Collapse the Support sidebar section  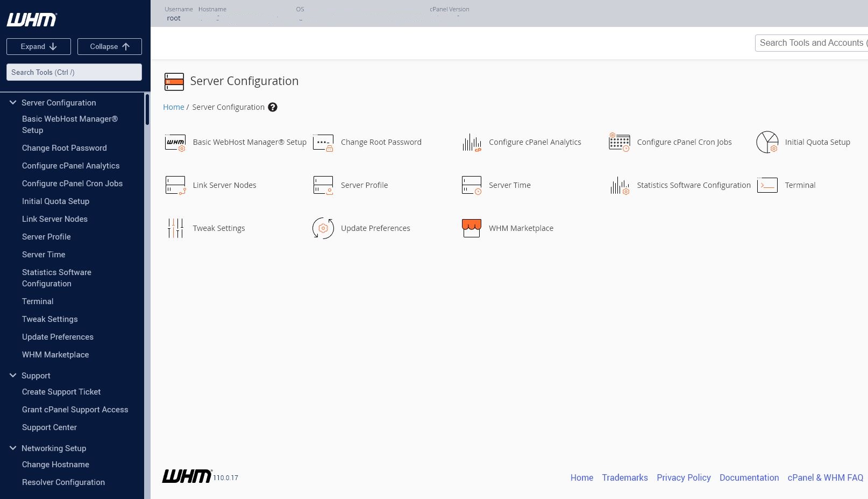13,375
